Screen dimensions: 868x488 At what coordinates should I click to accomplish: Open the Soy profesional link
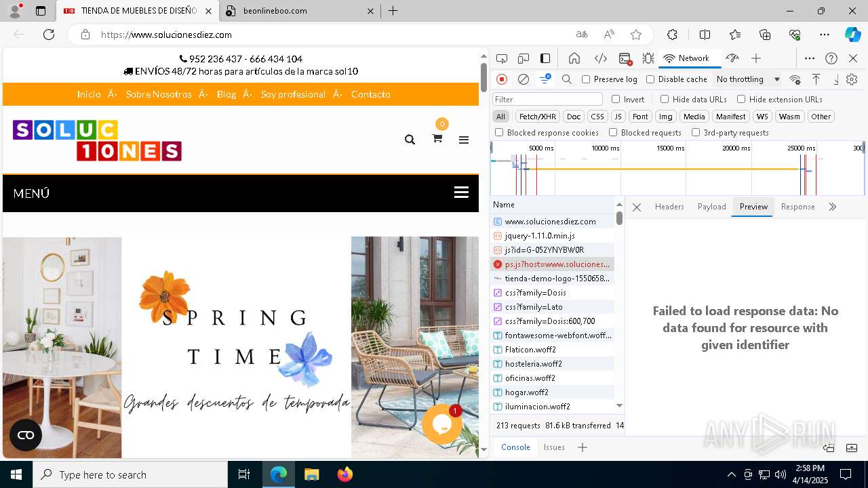293,94
